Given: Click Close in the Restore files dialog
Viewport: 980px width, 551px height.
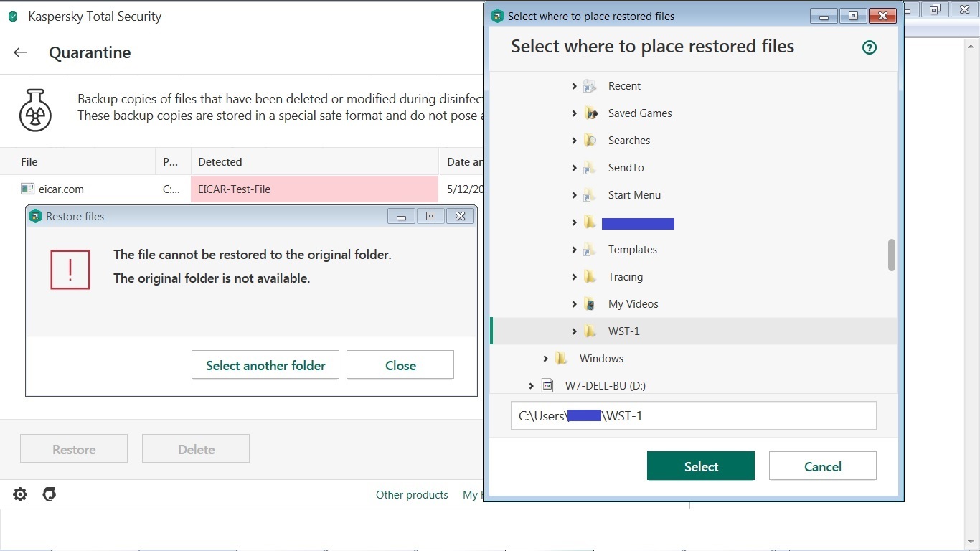Looking at the screenshot, I should (400, 364).
